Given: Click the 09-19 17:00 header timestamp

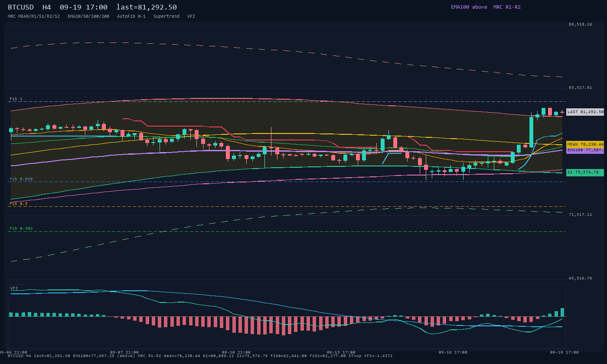Looking at the screenshot, I should pyautogui.click(x=84, y=7).
